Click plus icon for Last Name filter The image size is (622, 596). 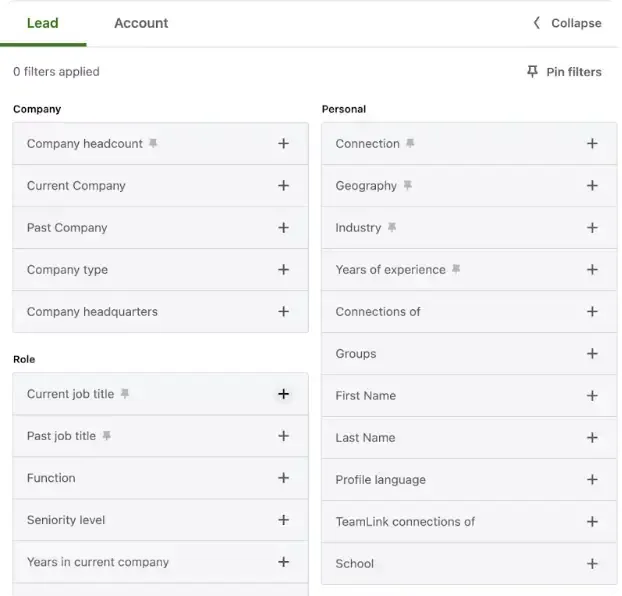coord(592,438)
